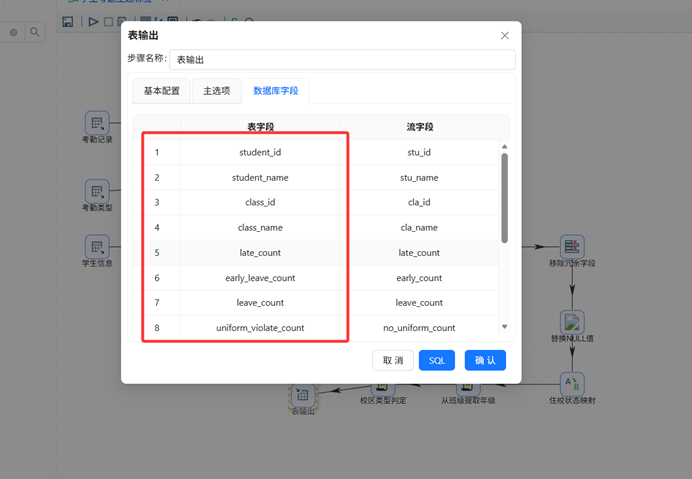Select table field class_id

(x=260, y=202)
